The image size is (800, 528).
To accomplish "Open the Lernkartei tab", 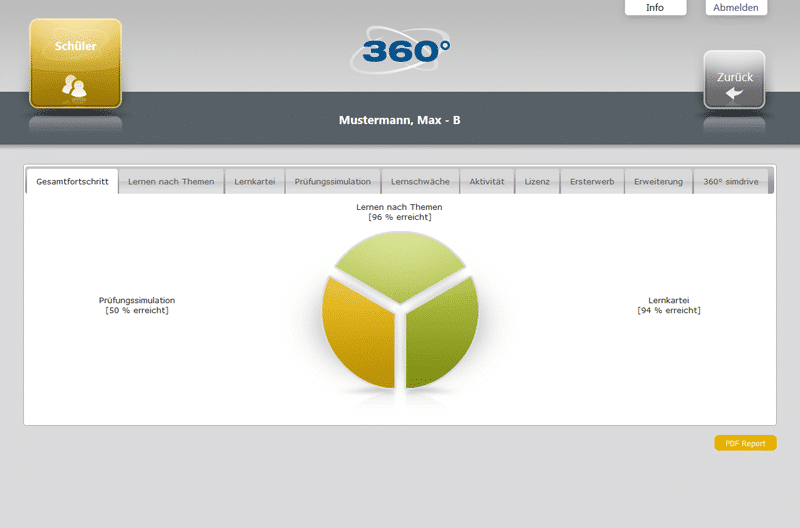I will (254, 181).
